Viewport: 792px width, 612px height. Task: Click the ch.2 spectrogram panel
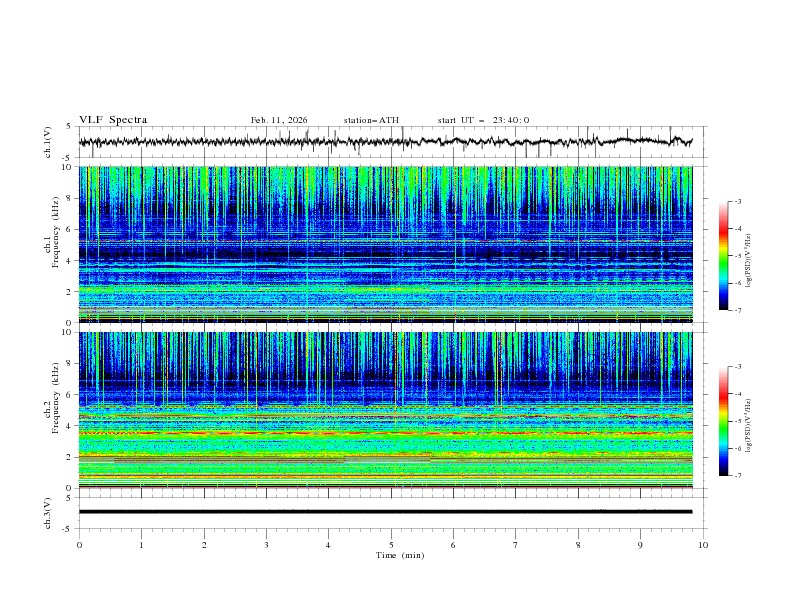[x=386, y=410]
